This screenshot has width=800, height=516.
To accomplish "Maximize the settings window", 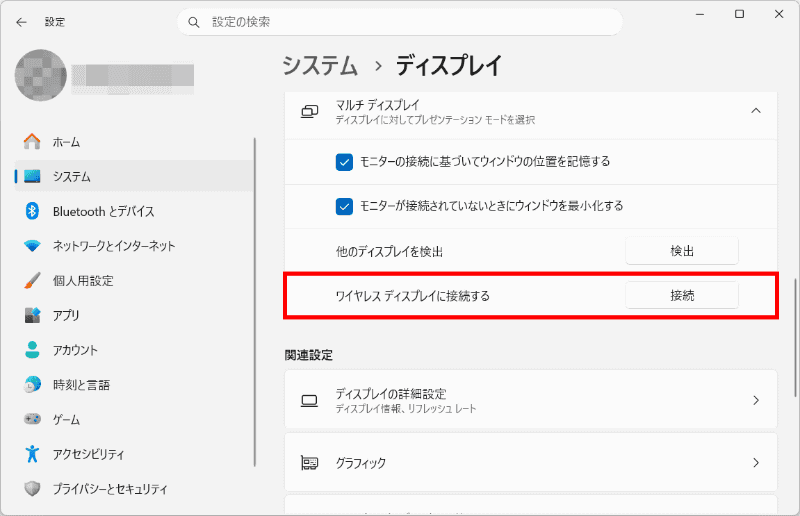I will pyautogui.click(x=739, y=14).
